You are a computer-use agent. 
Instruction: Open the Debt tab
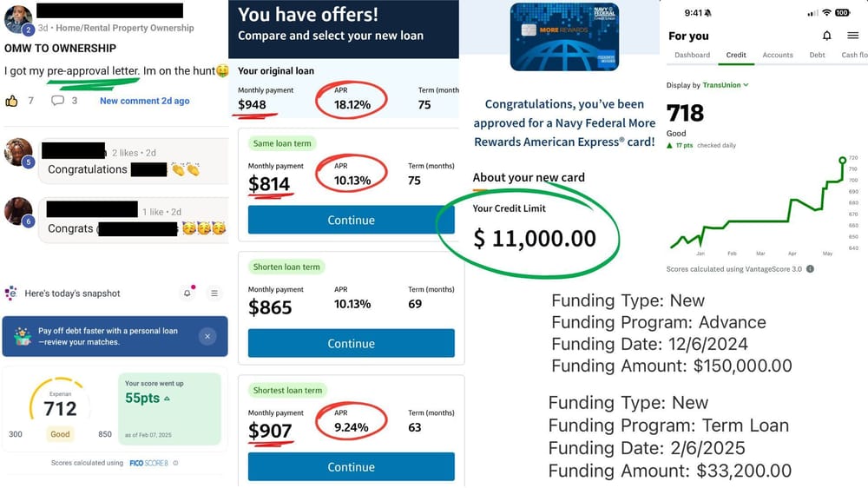(x=817, y=55)
